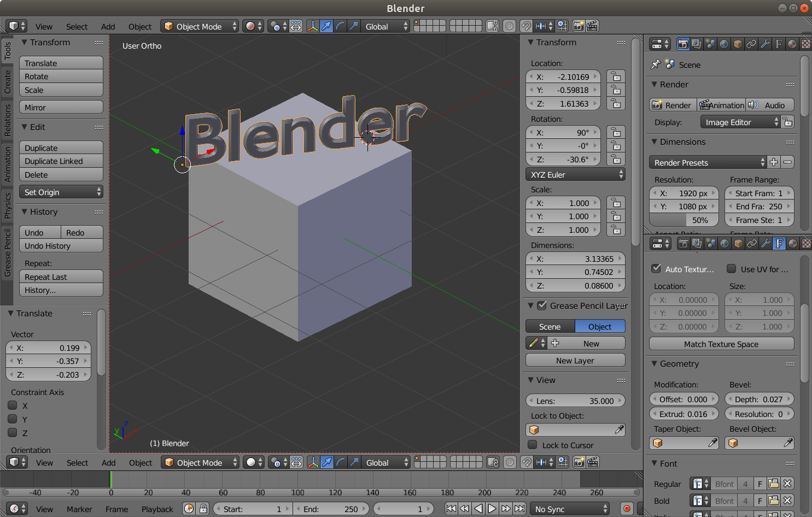Click the translate manipulator arrow icon in top header
The image size is (812, 517).
pyautogui.click(x=326, y=26)
